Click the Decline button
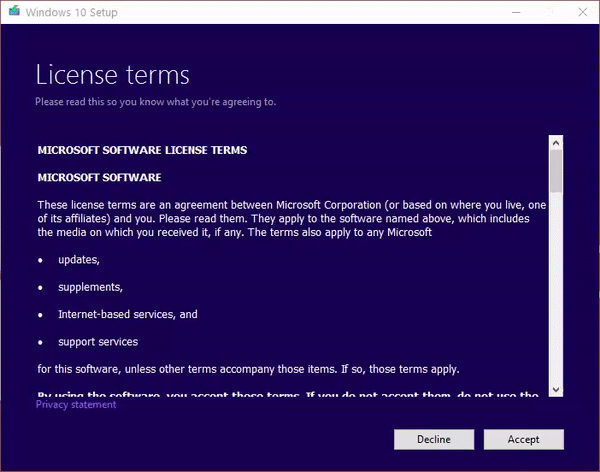 point(434,439)
